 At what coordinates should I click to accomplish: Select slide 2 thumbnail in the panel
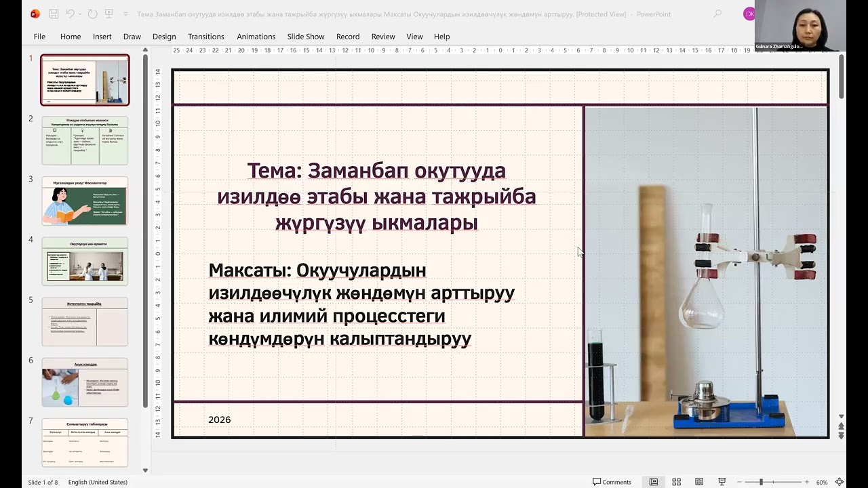pyautogui.click(x=85, y=140)
